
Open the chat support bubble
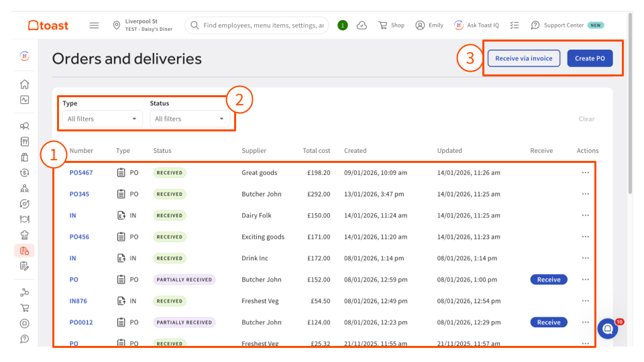pyautogui.click(x=608, y=328)
